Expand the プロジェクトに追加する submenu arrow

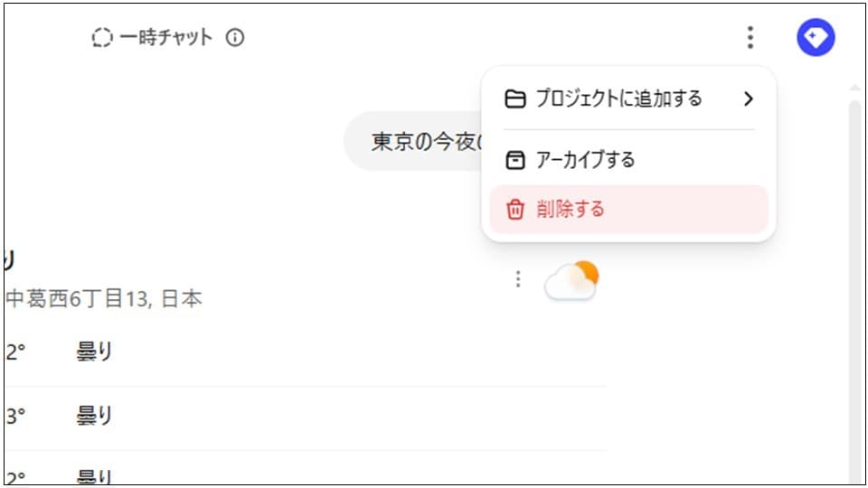tap(749, 99)
